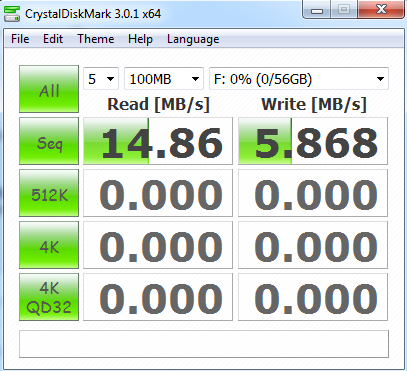
Task: Click the 4K write result 0.000
Action: click(313, 245)
